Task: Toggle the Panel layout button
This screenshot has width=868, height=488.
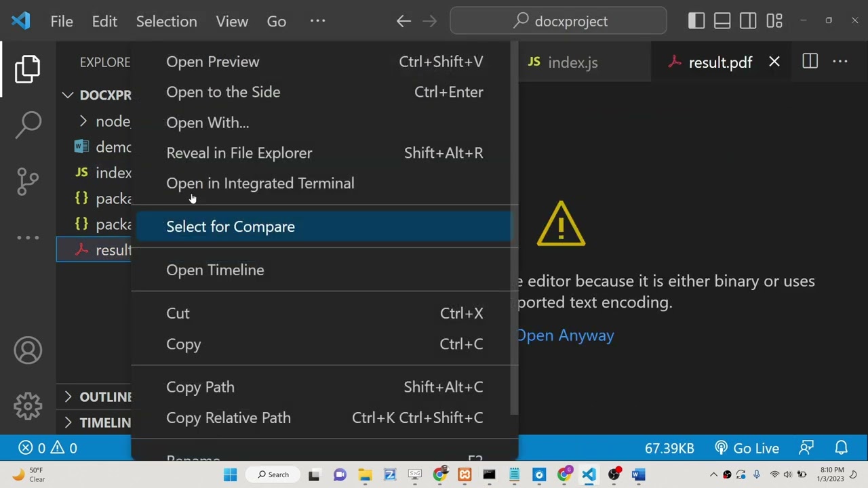Action: [722, 21]
